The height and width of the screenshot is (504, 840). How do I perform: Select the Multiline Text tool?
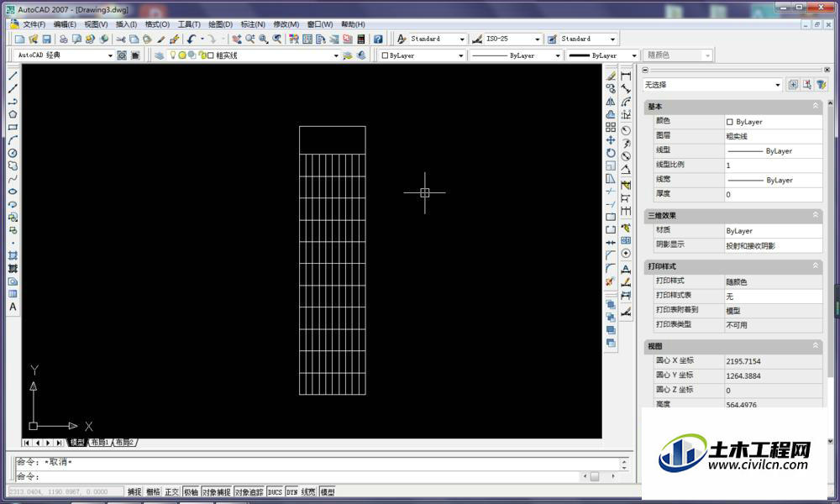(x=13, y=307)
